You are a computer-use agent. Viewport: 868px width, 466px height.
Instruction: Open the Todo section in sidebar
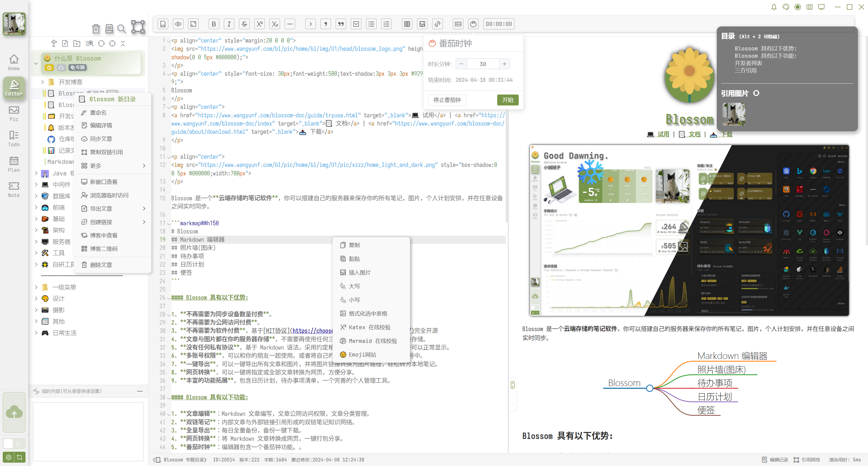[14, 138]
